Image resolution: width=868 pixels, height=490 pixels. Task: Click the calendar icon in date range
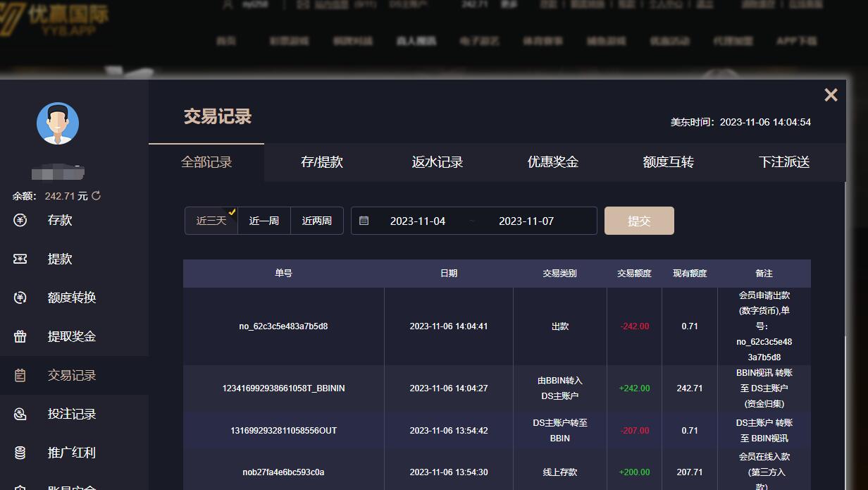click(x=364, y=221)
